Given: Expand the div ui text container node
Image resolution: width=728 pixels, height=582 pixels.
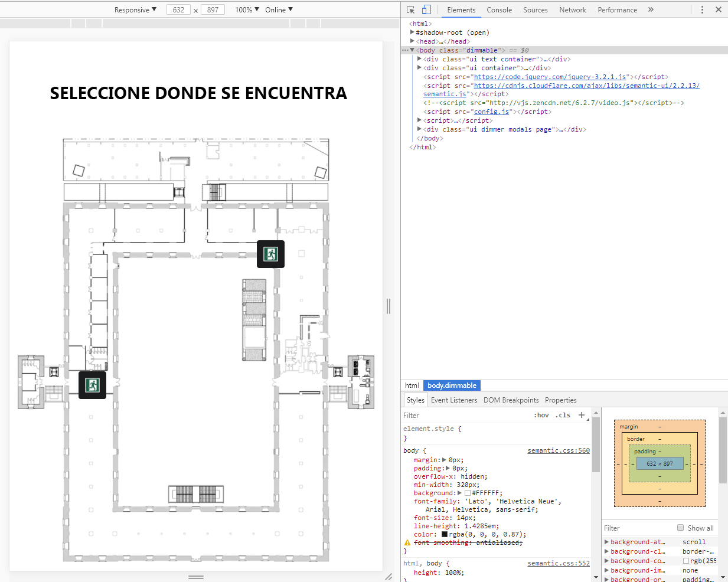Looking at the screenshot, I should click(419, 59).
